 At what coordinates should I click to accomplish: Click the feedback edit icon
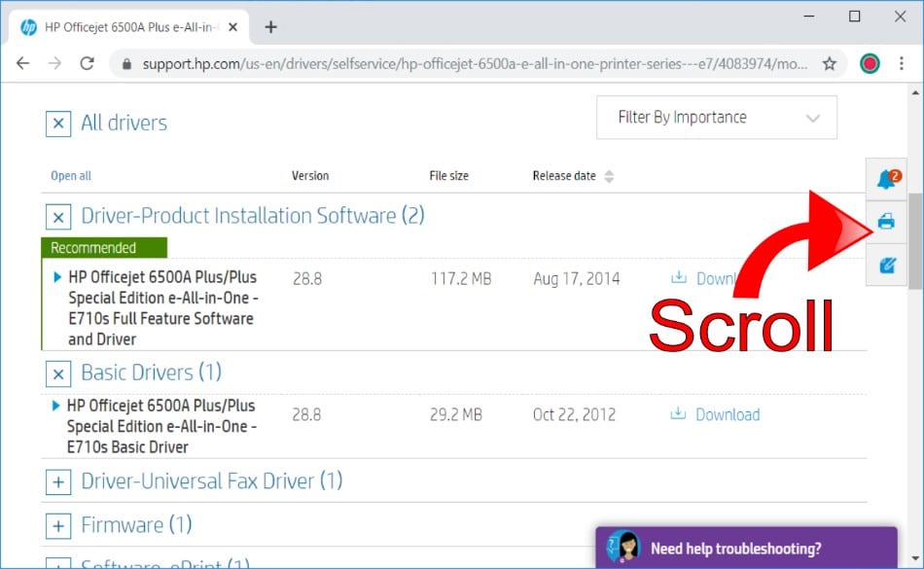(x=886, y=266)
